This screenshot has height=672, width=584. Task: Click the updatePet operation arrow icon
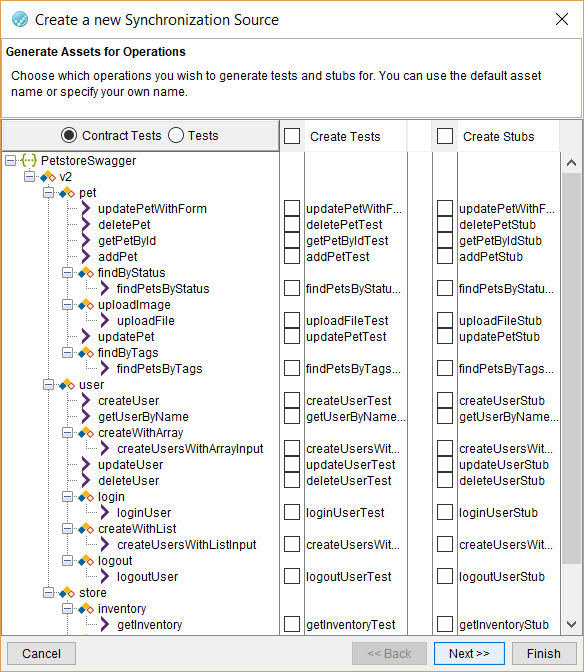(86, 336)
